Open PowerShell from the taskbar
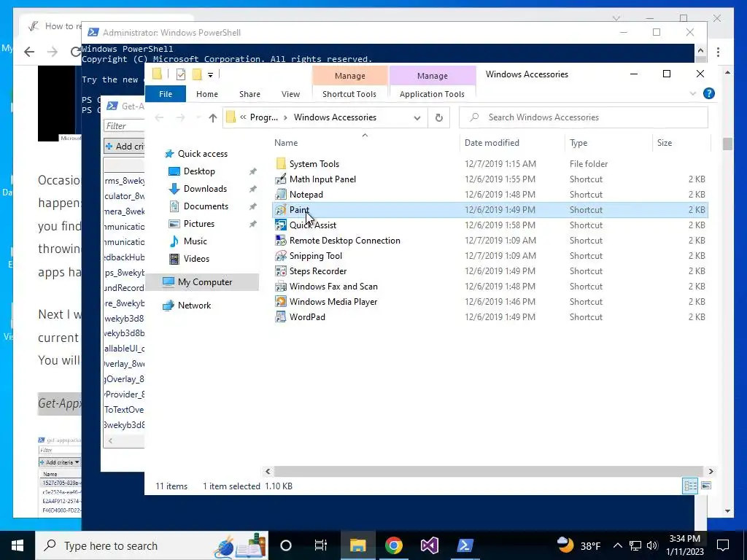747x560 pixels. point(465,545)
